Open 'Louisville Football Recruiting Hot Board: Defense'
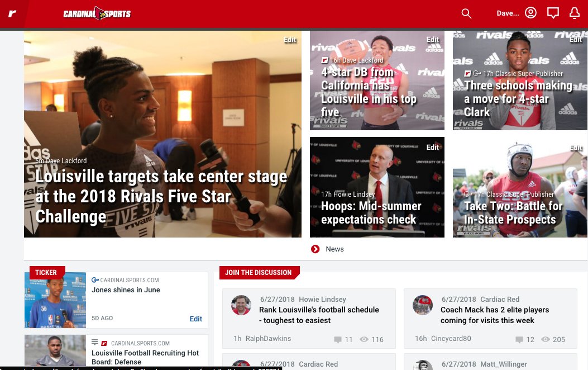This screenshot has height=370, width=588. click(x=145, y=357)
